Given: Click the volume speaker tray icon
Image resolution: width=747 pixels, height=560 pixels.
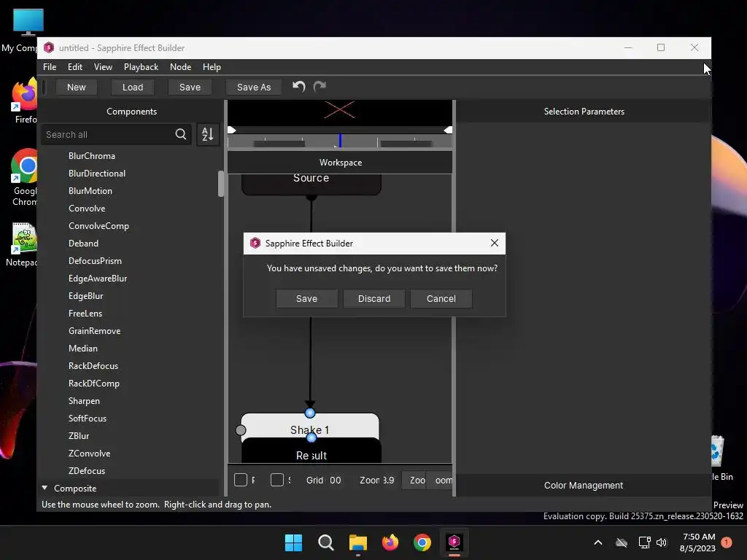Looking at the screenshot, I should (x=661, y=542).
